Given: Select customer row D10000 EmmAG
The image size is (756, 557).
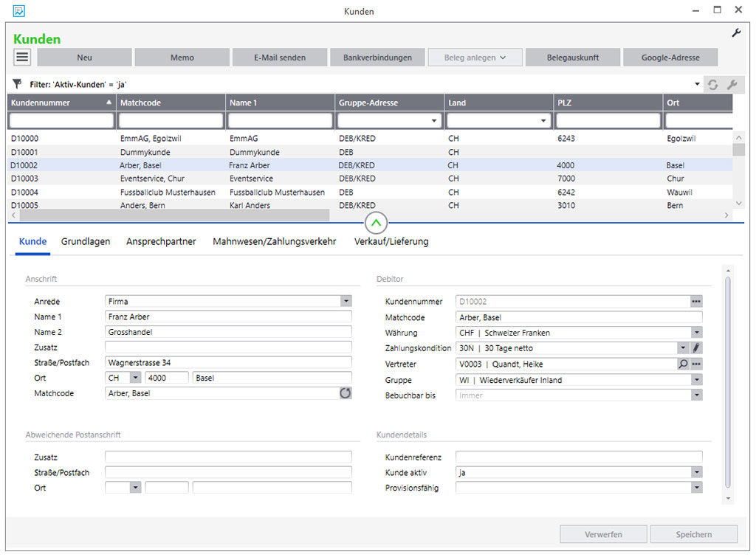Looking at the screenshot, I should click(370, 138).
